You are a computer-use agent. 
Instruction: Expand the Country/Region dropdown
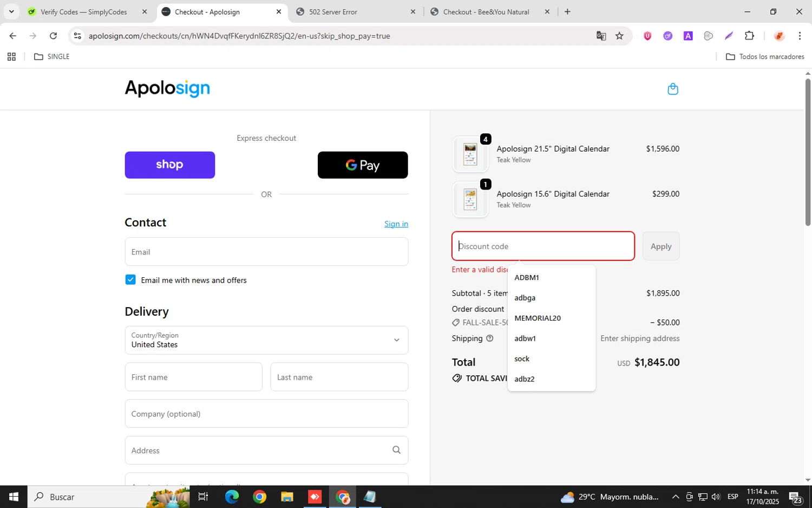pyautogui.click(x=266, y=340)
